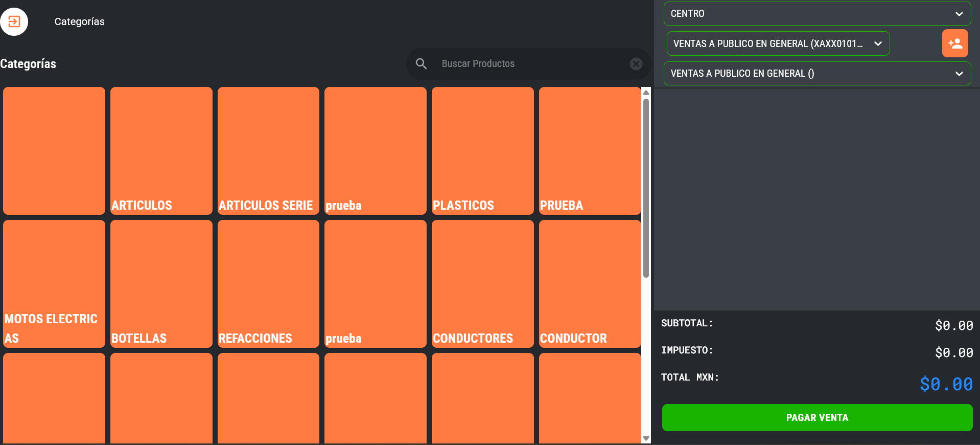Screen dimensions: 980x445
Task: Open the empty-parentheses VENTAS A PUBLICO dropdown
Action: point(816,74)
